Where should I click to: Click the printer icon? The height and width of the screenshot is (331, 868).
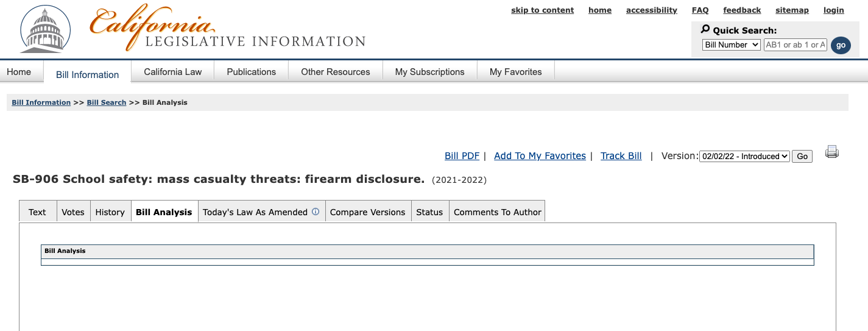[x=832, y=152]
